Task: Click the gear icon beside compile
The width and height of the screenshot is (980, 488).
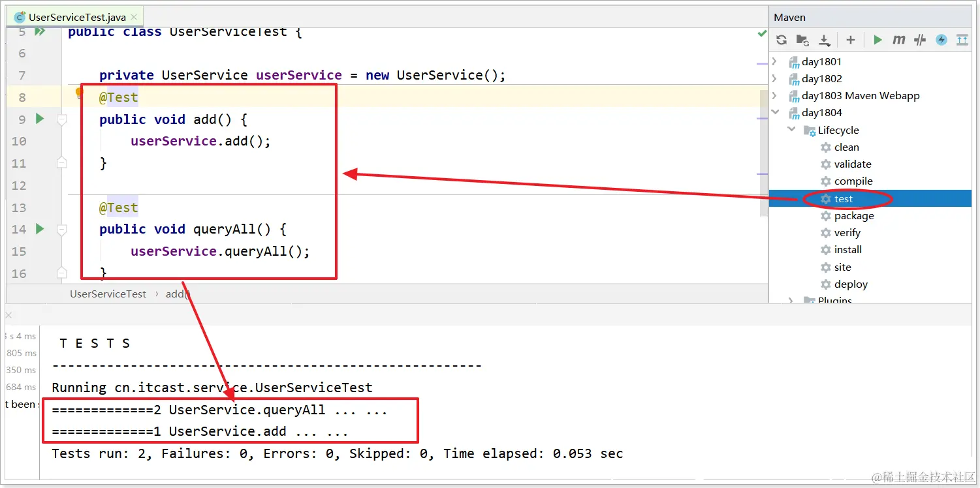Action: click(826, 181)
